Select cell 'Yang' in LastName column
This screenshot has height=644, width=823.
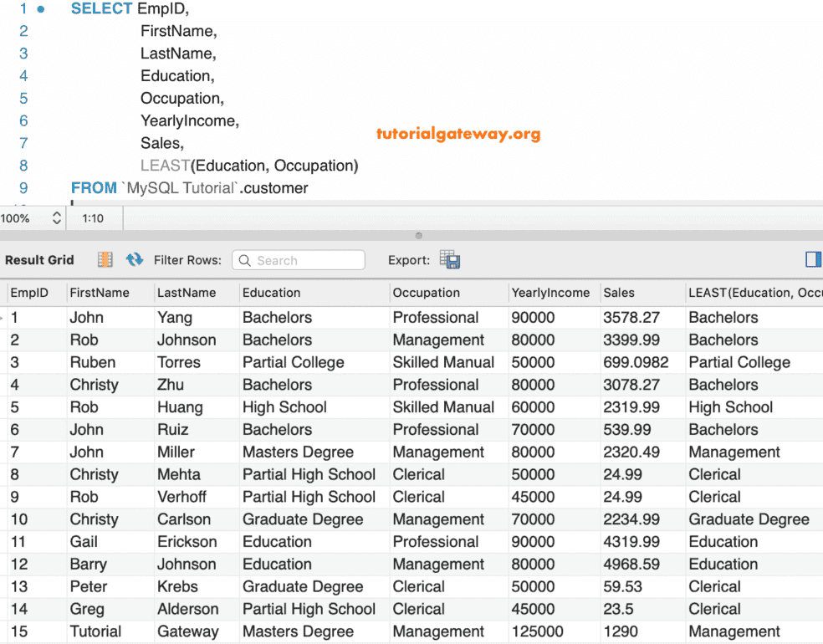(x=175, y=318)
